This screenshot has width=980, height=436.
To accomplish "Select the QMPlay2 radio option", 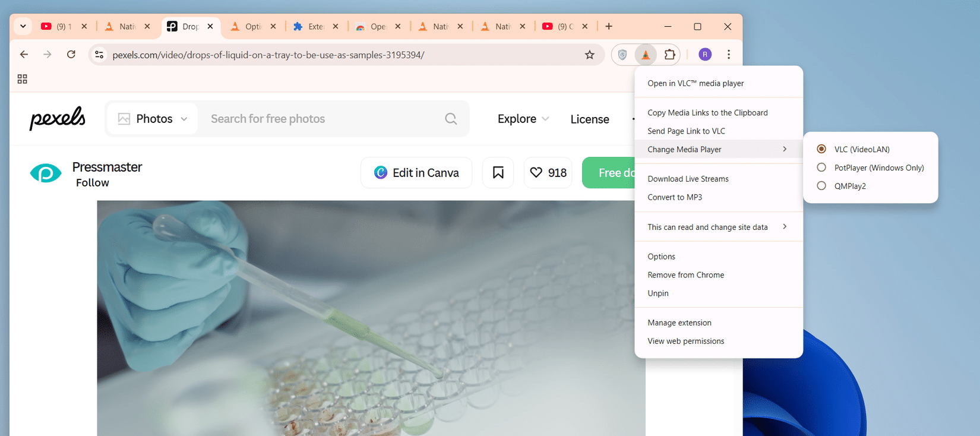I will pos(821,186).
